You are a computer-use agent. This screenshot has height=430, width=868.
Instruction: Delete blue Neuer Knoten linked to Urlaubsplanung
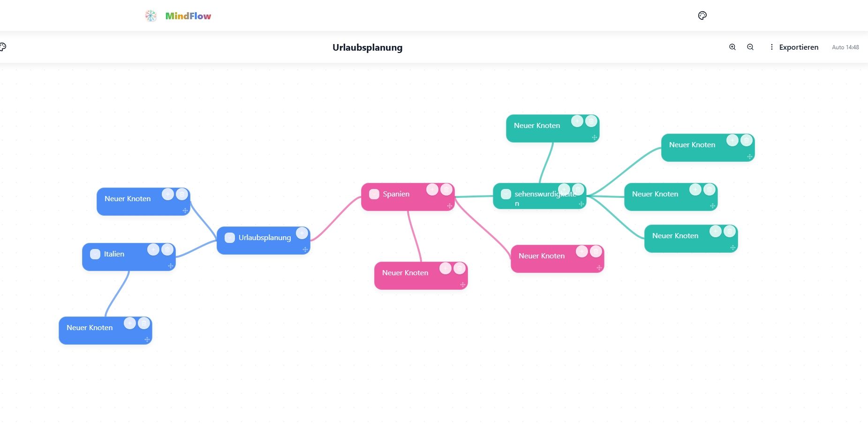(182, 194)
